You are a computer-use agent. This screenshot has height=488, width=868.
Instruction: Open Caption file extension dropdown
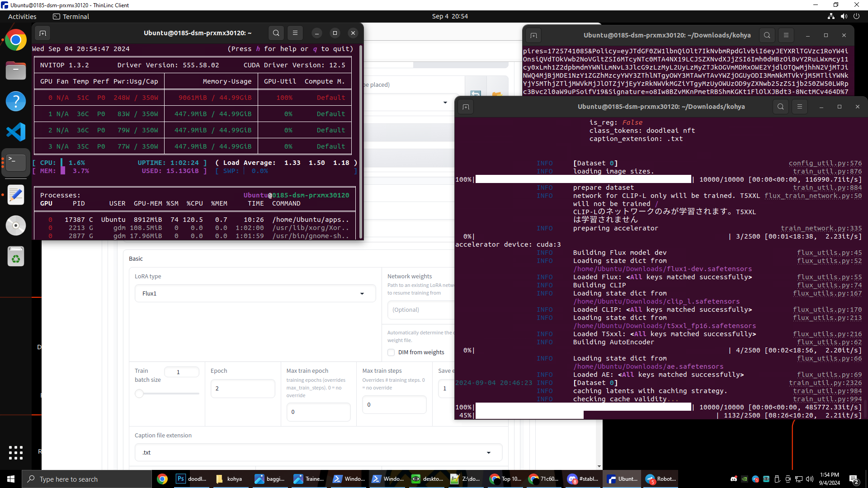click(488, 453)
